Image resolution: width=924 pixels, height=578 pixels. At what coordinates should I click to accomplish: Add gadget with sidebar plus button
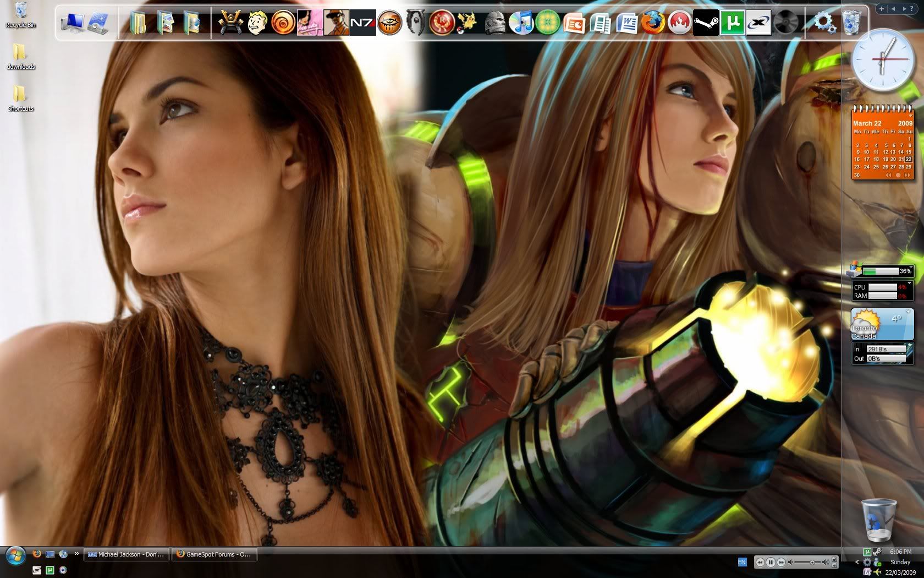[882, 9]
